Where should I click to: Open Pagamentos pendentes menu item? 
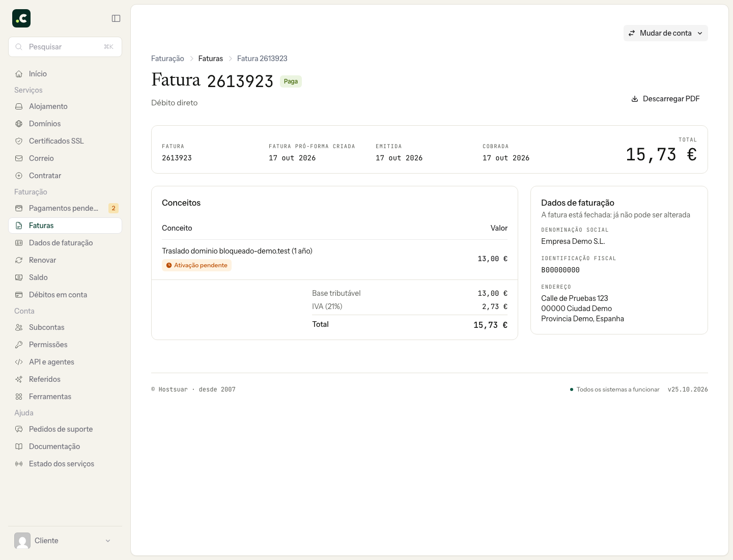(x=65, y=208)
